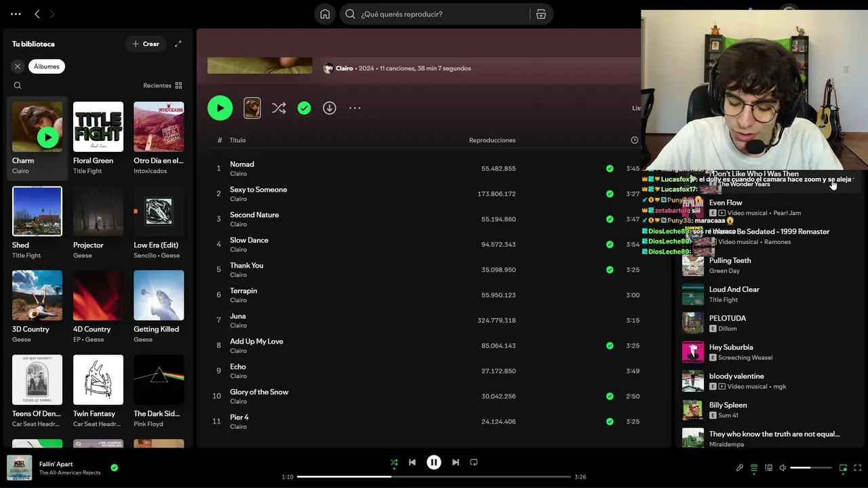Open the album more options dots
Image resolution: width=868 pixels, height=488 pixels.
(355, 108)
